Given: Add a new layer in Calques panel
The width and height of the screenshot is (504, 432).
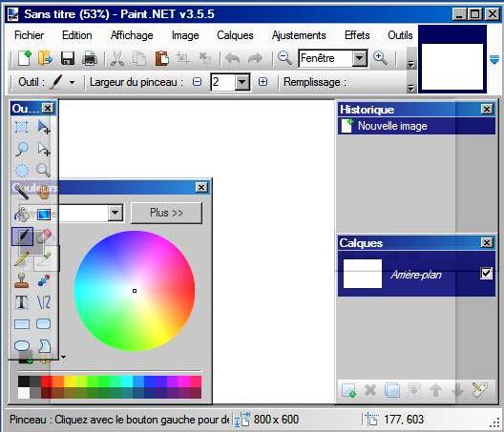Looking at the screenshot, I should 348,390.
